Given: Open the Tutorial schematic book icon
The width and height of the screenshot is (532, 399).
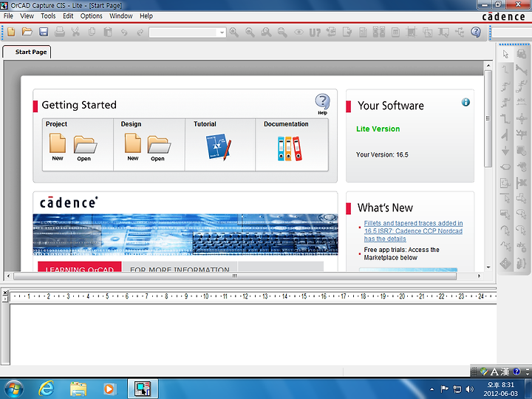Looking at the screenshot, I should click(219, 146).
